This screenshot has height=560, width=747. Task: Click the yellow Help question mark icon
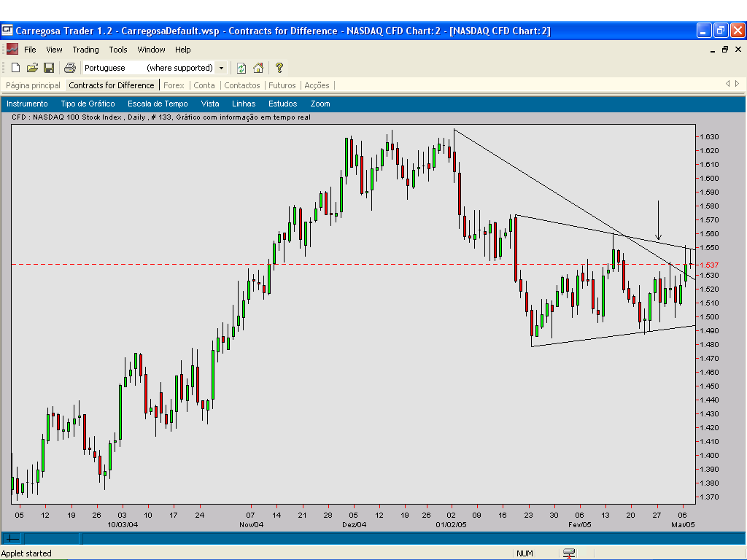pyautogui.click(x=279, y=68)
